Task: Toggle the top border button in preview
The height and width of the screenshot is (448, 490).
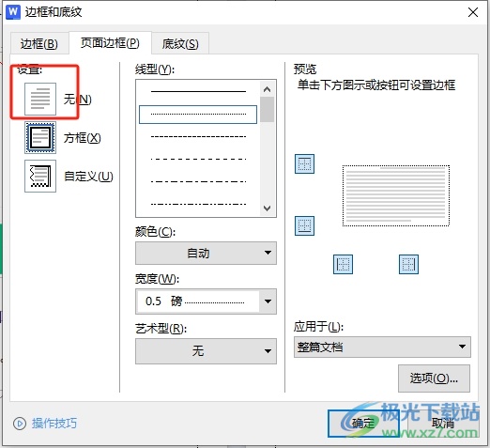Action: (x=304, y=163)
